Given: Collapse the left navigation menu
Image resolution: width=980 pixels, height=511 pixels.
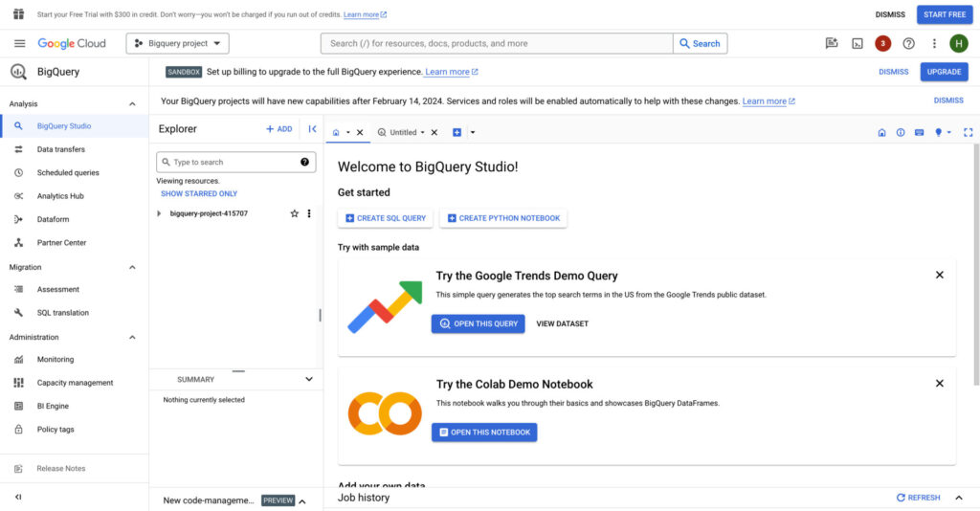Looking at the screenshot, I should (18, 497).
